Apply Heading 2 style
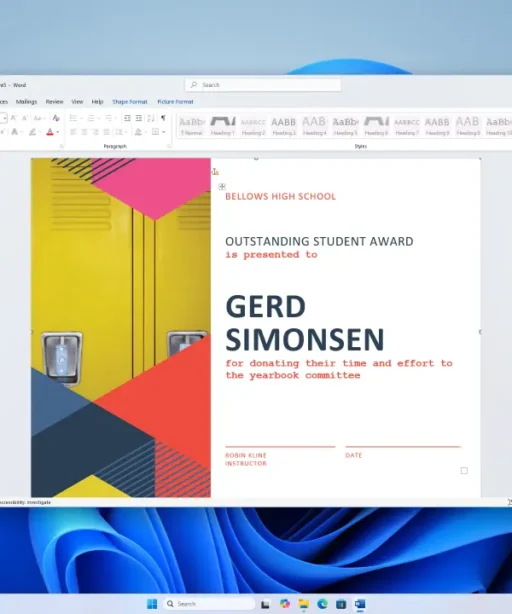Viewport: 512px width, 614px height. [253, 126]
